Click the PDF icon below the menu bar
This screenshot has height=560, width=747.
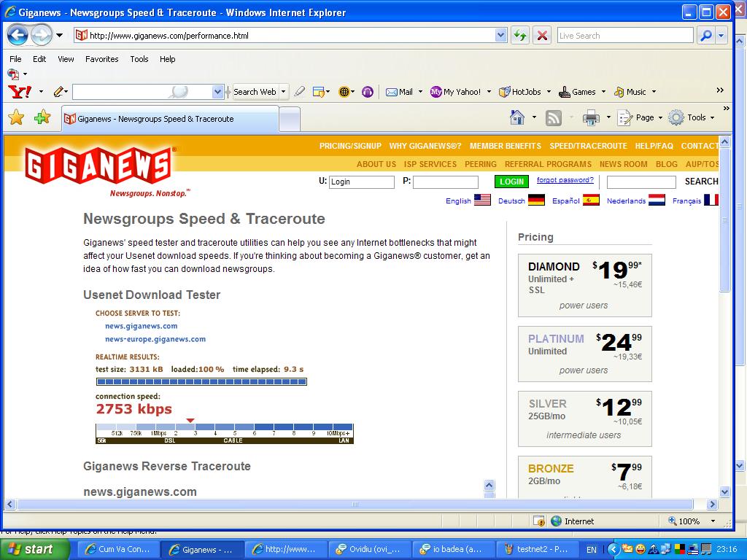(x=13, y=74)
